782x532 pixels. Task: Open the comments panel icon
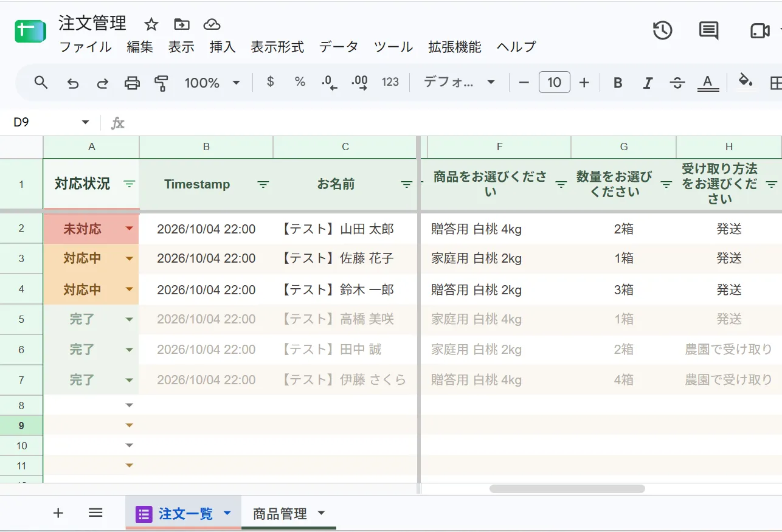pos(708,30)
